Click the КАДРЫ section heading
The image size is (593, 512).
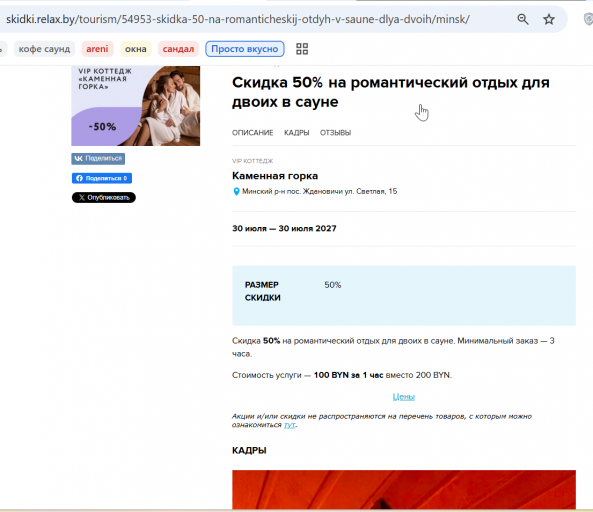click(x=249, y=450)
